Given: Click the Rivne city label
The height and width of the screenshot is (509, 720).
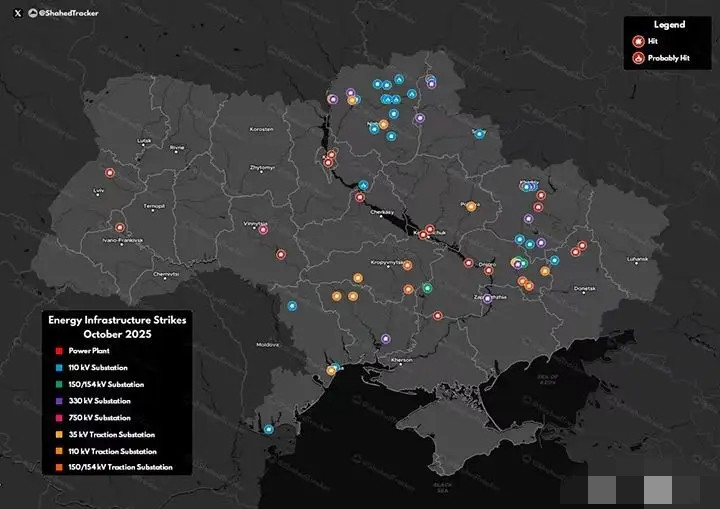Looking at the screenshot, I should tap(177, 147).
